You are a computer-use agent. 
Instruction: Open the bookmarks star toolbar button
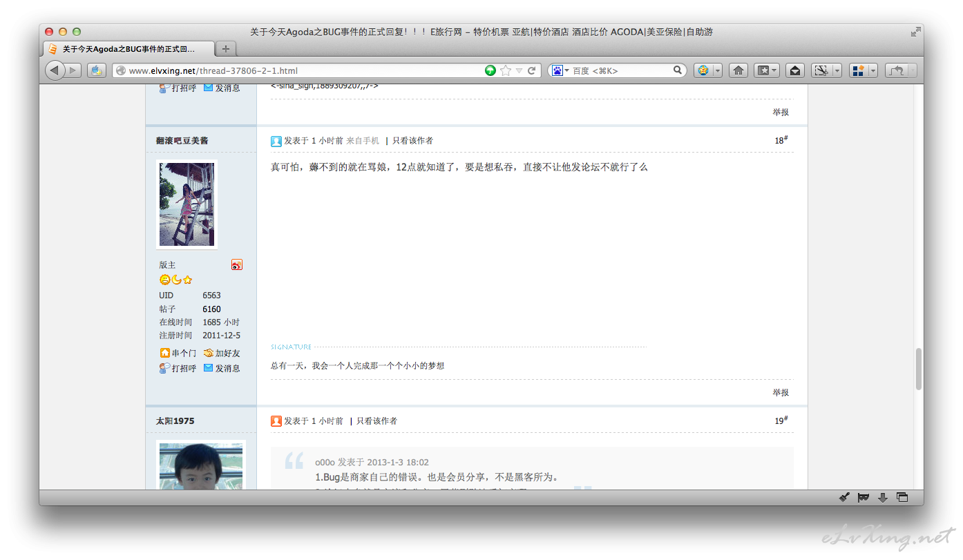[762, 70]
